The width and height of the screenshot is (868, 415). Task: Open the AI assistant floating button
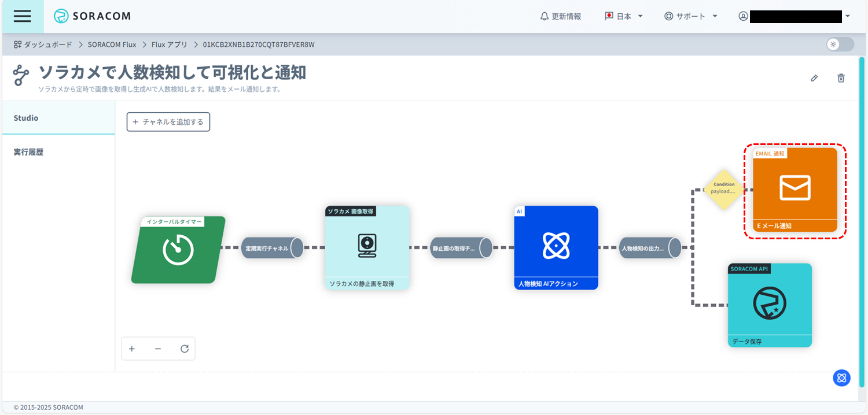click(x=841, y=378)
